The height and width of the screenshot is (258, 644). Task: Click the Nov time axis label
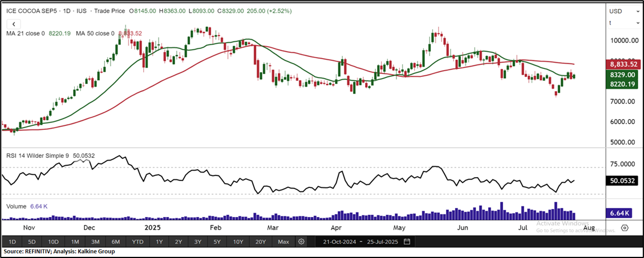[x=30, y=227]
